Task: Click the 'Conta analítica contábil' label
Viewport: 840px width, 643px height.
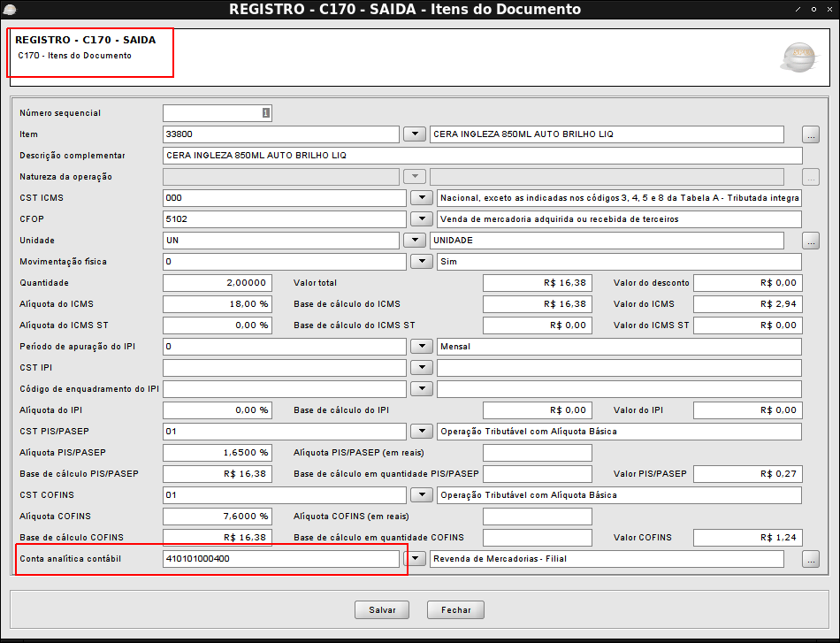Action: coord(70,559)
